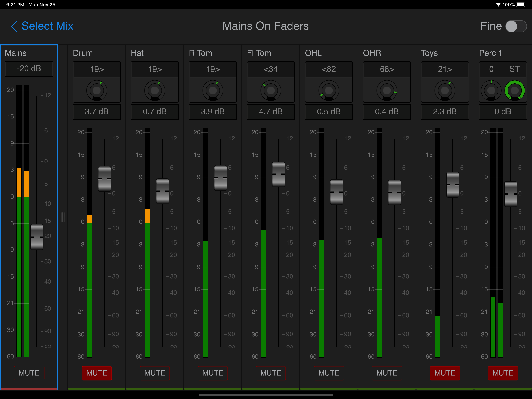Select the OHL pan value <82

tap(329, 69)
